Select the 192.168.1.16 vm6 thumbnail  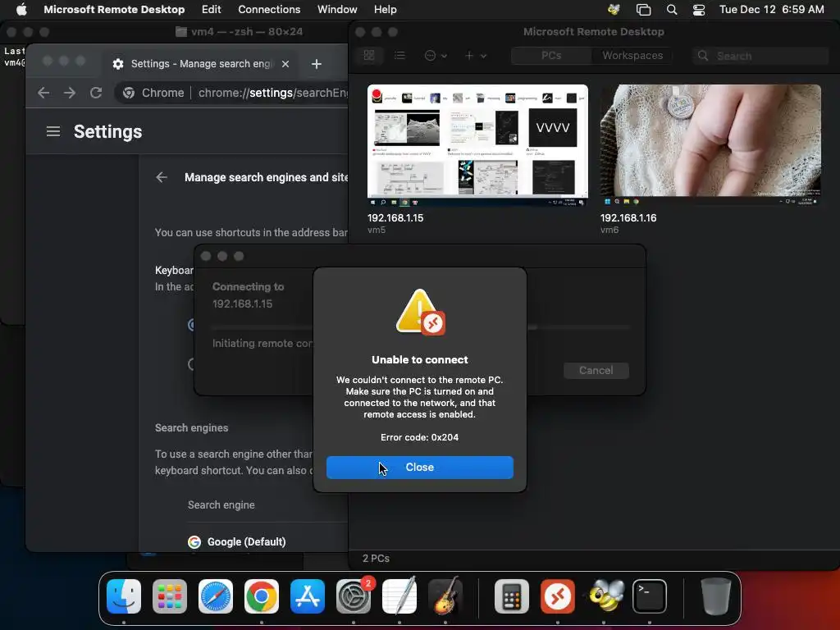[x=710, y=145]
